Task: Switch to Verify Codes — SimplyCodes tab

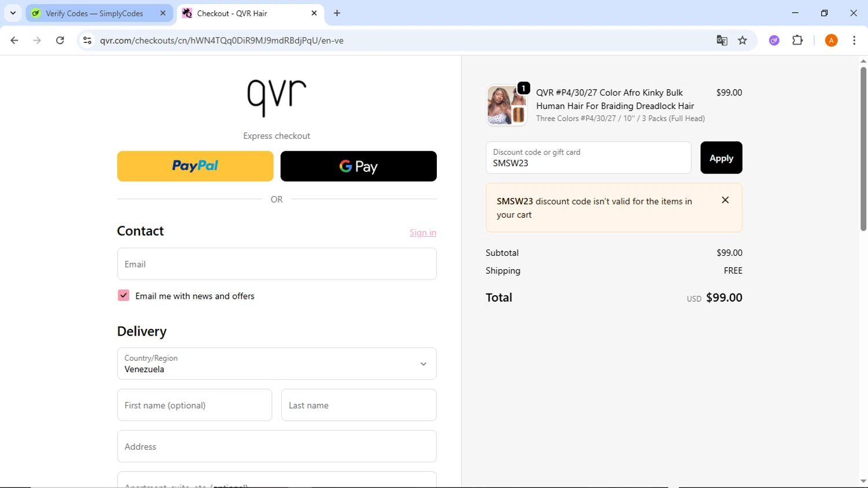Action: coord(94,13)
